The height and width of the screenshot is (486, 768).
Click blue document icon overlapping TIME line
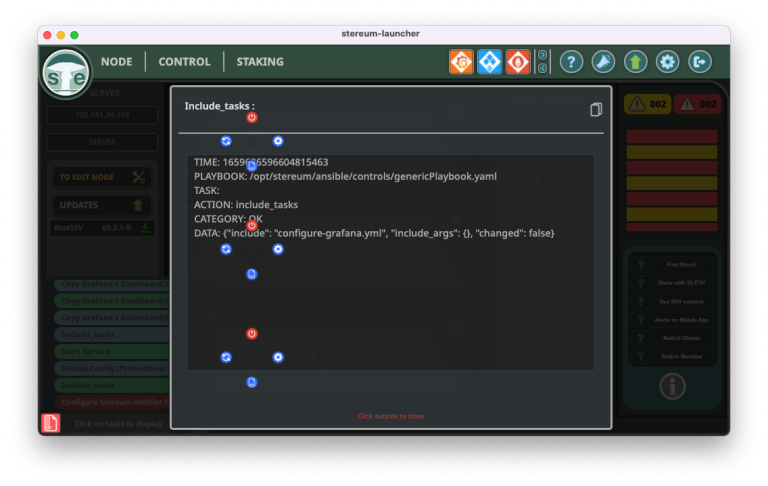(x=252, y=166)
